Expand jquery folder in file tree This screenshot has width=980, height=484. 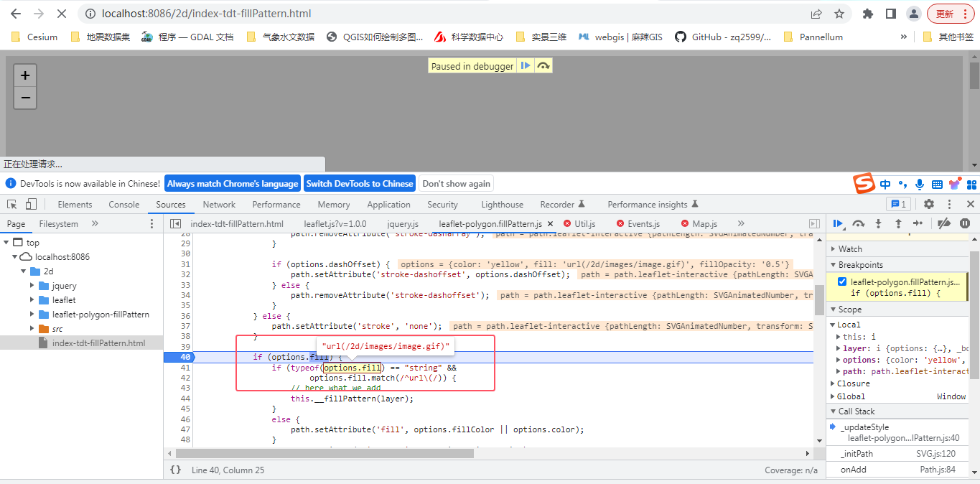[32, 286]
